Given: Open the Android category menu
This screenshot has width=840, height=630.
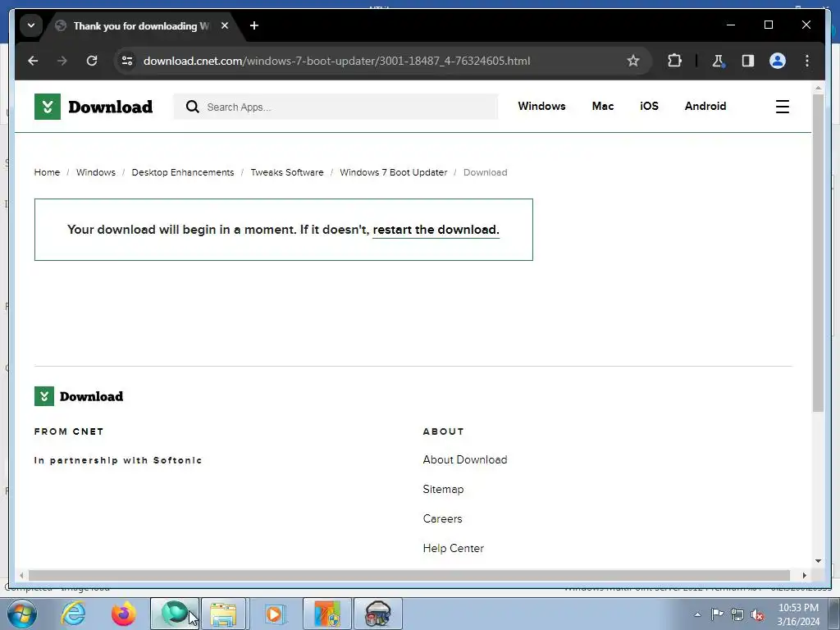Looking at the screenshot, I should [705, 106].
